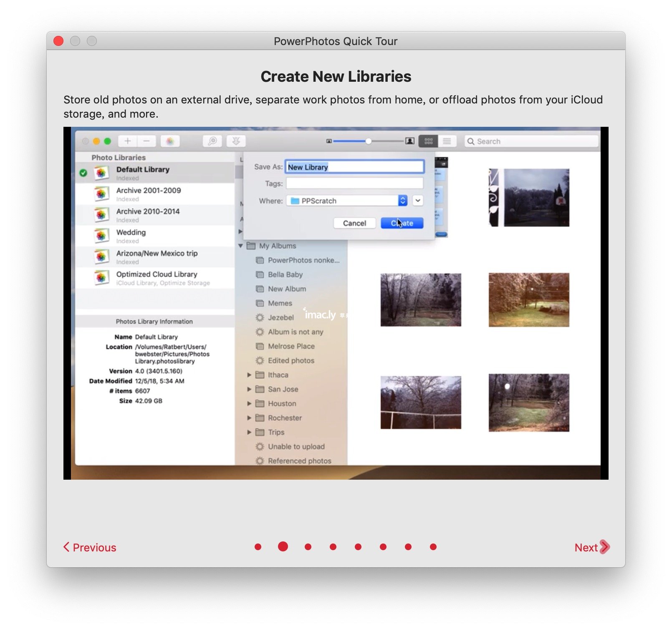Image resolution: width=672 pixels, height=629 pixels.
Task: Click in the Search field
Action: pyautogui.click(x=532, y=141)
